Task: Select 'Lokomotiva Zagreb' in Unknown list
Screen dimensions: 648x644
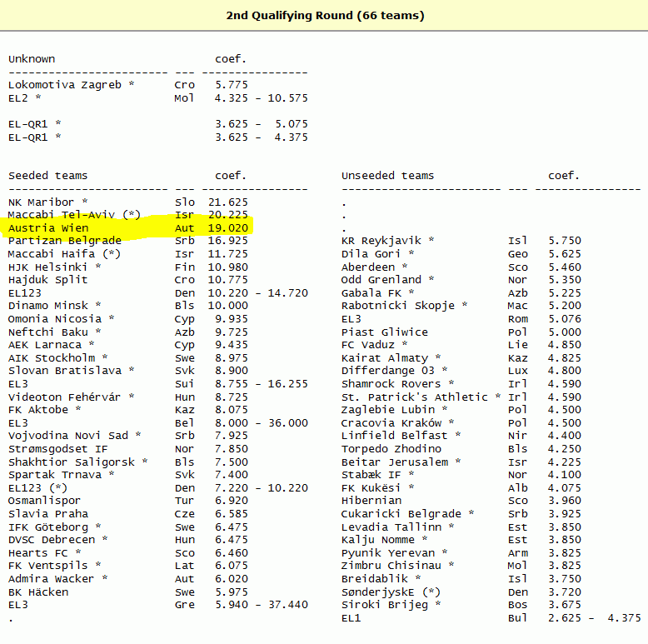Action: click(x=65, y=85)
